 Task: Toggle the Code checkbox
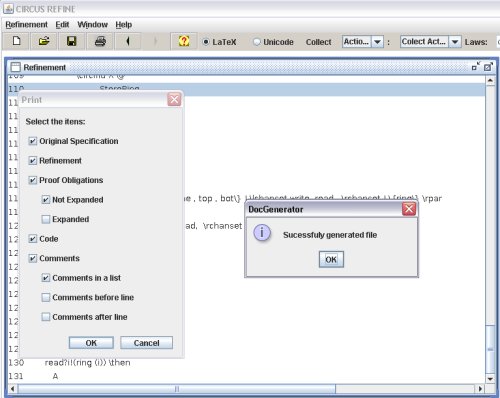pyautogui.click(x=32, y=239)
